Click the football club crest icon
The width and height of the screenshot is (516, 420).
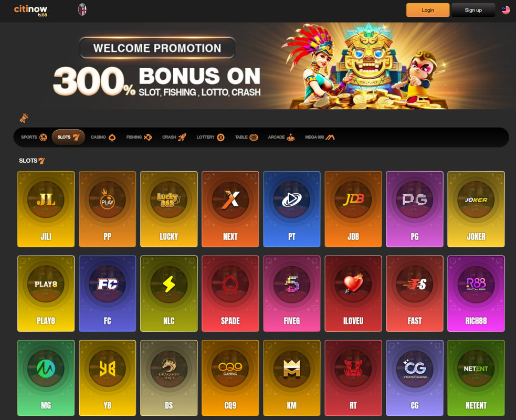point(82,9)
